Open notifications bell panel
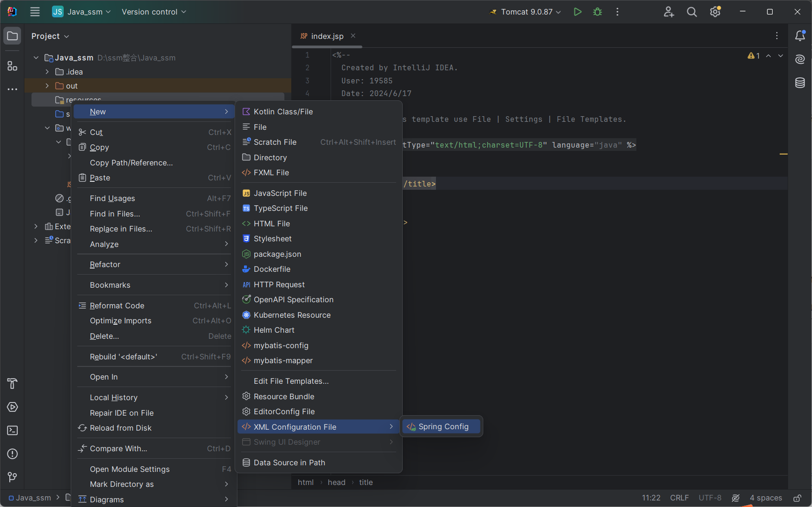 coord(800,36)
